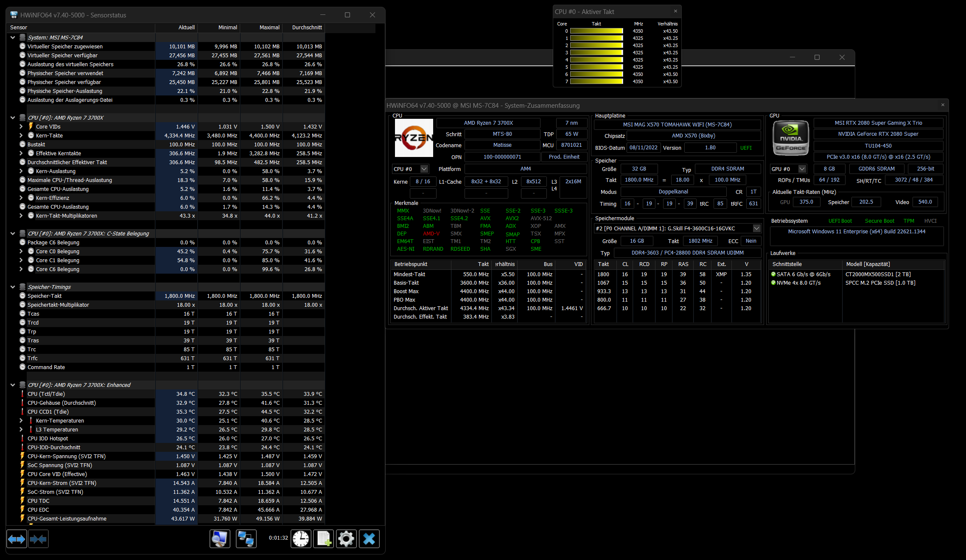Expand the Kern-Temperaturen row
Viewport: 966px width, 560px height.
point(21,420)
